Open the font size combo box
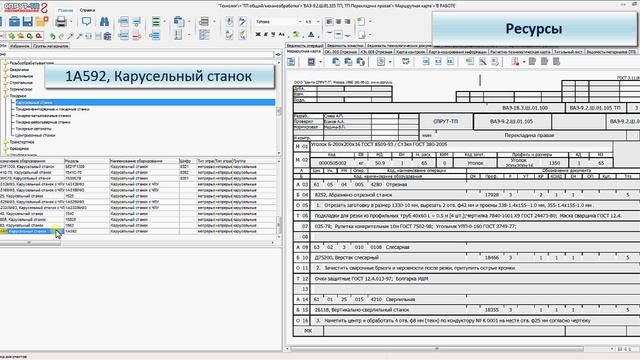 (x=312, y=22)
